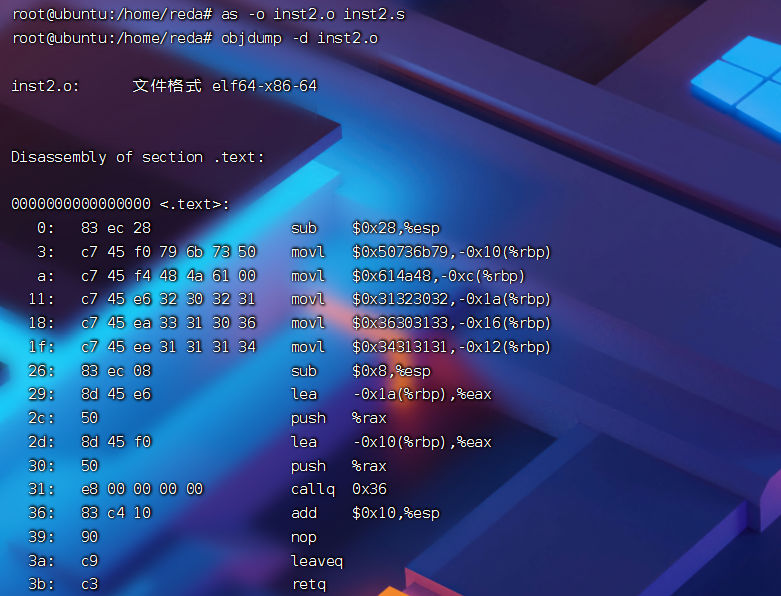Image resolution: width=781 pixels, height=596 pixels.
Task: Click the 'nop' mnemonic
Action: click(x=304, y=537)
